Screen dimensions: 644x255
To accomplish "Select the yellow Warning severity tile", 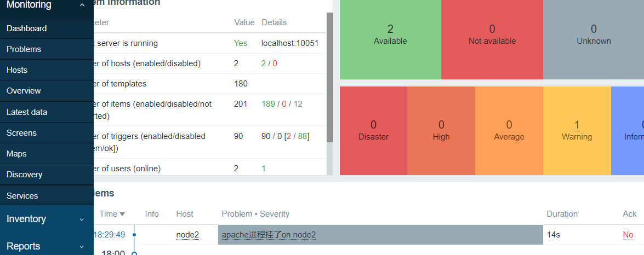I will (577, 131).
